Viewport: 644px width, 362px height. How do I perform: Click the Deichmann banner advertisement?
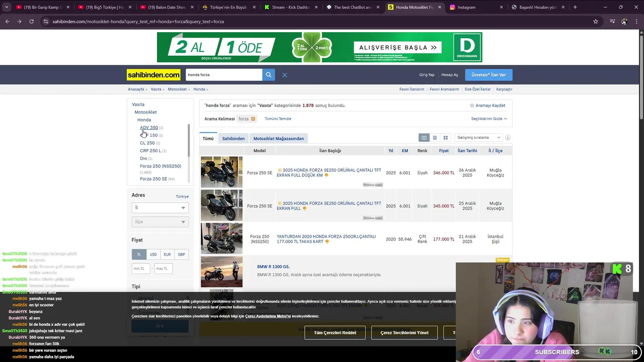point(319,47)
